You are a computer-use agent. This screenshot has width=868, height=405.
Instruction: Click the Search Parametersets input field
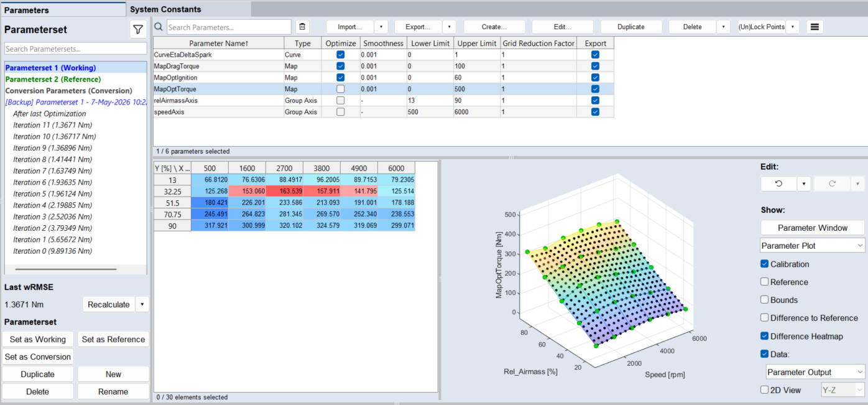76,49
